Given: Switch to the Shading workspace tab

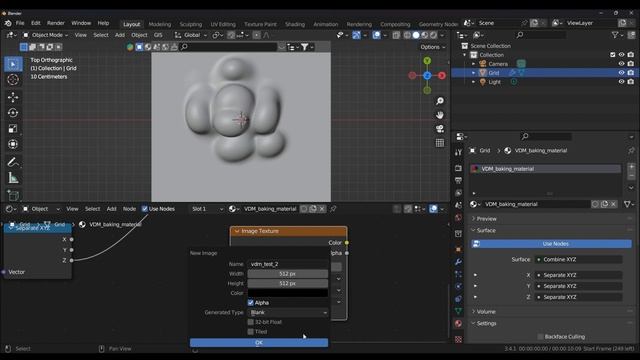Looking at the screenshot, I should (x=295, y=24).
